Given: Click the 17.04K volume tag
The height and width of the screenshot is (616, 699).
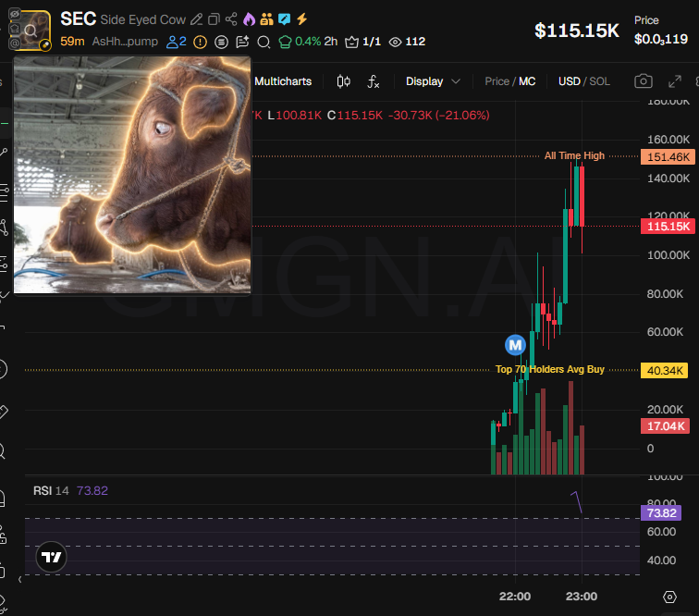Looking at the screenshot, I should pos(665,426).
